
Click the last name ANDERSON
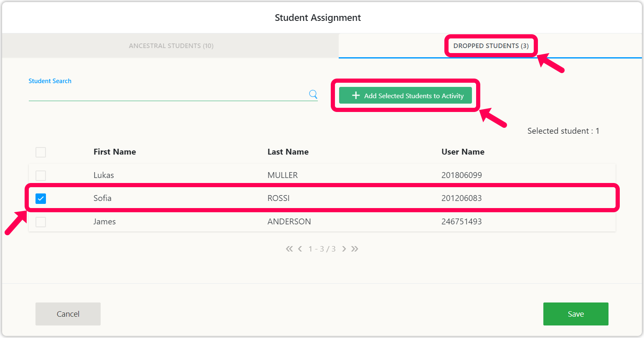click(x=289, y=222)
